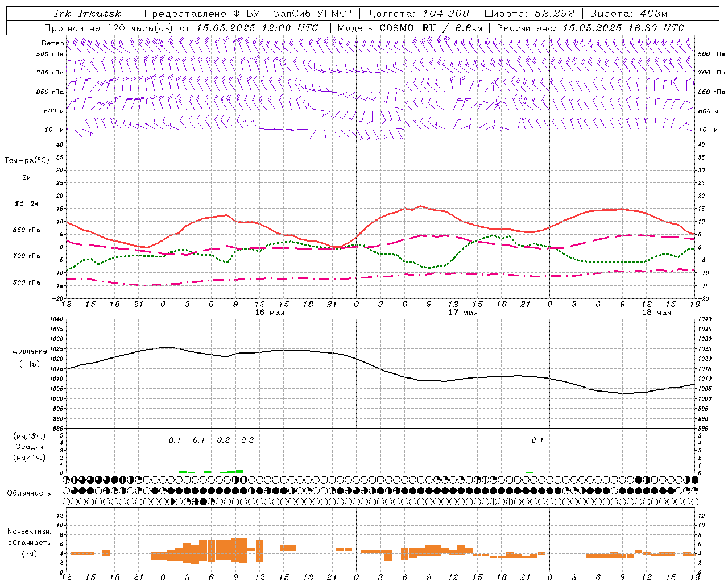Click the green precipitation bar on 17 мая evening
The image size is (728, 582).
[530, 472]
